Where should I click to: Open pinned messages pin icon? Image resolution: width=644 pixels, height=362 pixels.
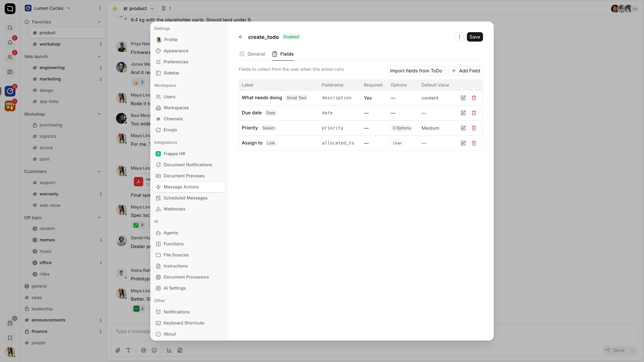164,9
